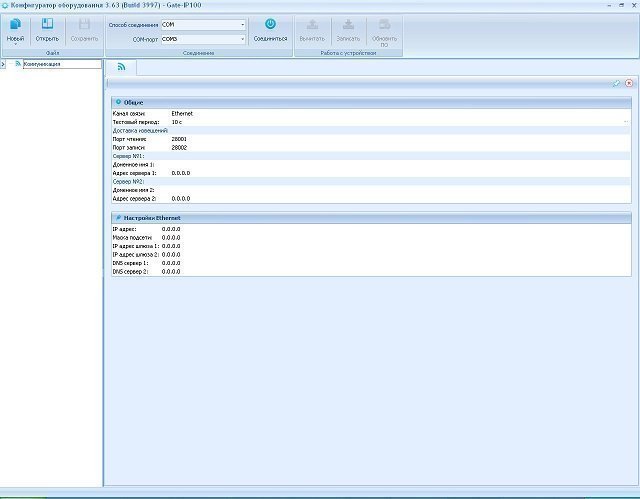The image size is (640, 499).
Task: Click the Вычитать upload icon
Action: [x=312, y=24]
